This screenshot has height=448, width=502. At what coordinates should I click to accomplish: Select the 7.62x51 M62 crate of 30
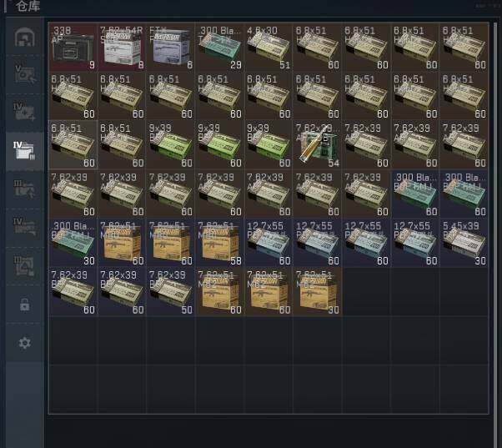click(x=318, y=292)
